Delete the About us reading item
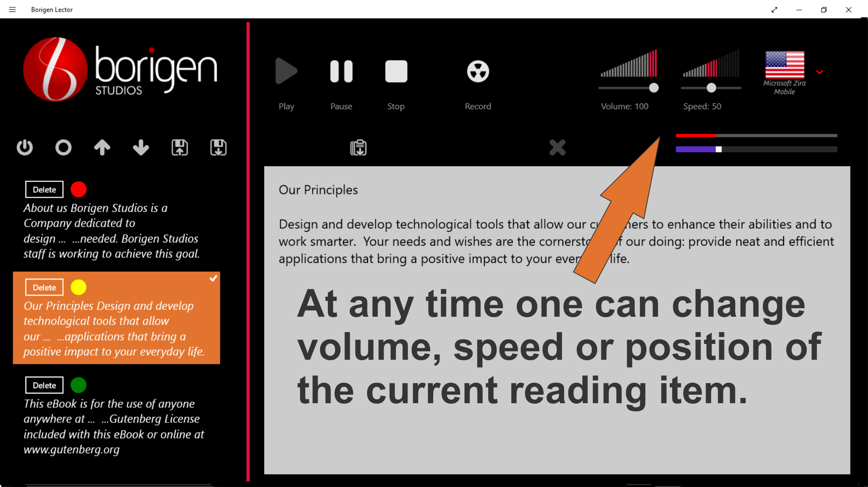Image resolution: width=868 pixels, height=487 pixels. [x=44, y=189]
